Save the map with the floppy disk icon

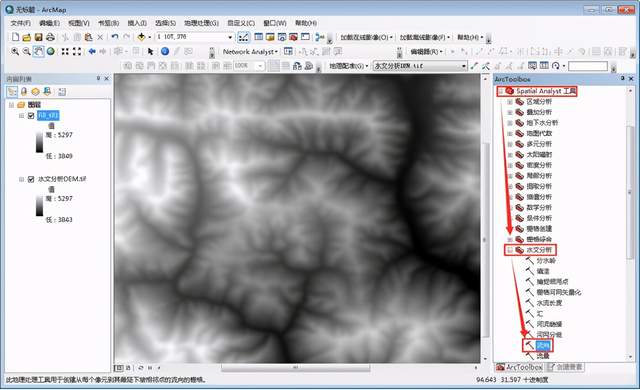(x=38, y=37)
